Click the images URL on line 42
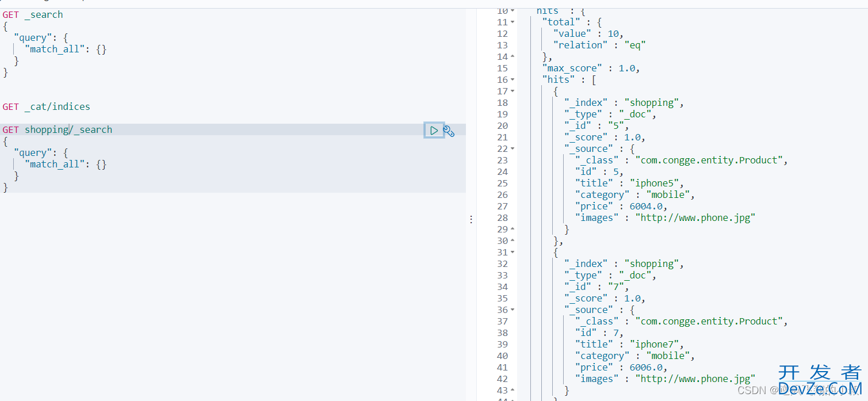The width and height of the screenshot is (868, 401). pyautogui.click(x=695, y=379)
